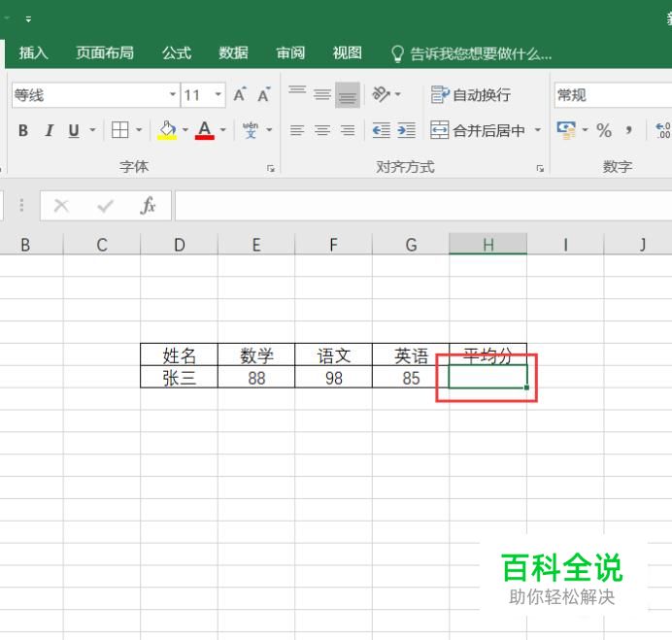Open font size 11 dropdown
This screenshot has width=672, height=640.
pyautogui.click(x=218, y=94)
